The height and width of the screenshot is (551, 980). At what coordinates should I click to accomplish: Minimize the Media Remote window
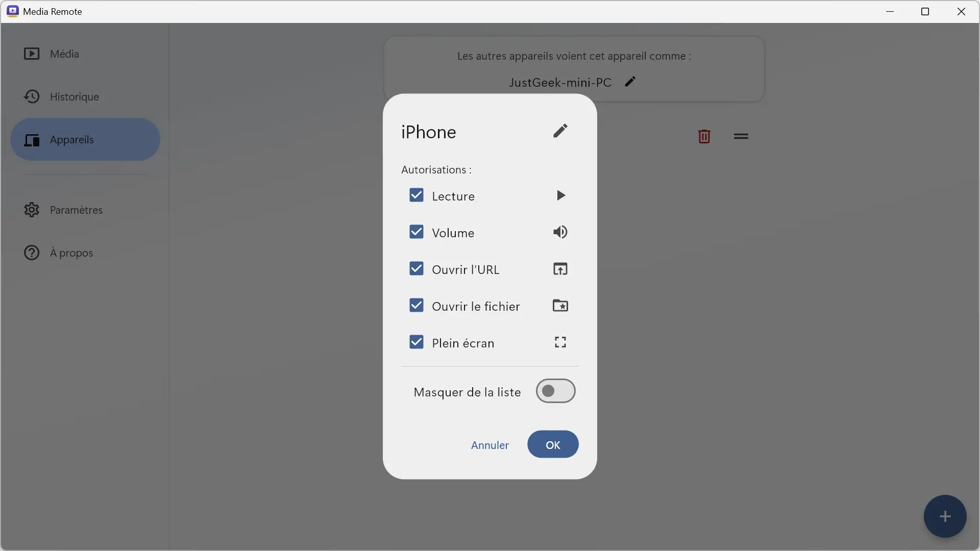click(890, 11)
